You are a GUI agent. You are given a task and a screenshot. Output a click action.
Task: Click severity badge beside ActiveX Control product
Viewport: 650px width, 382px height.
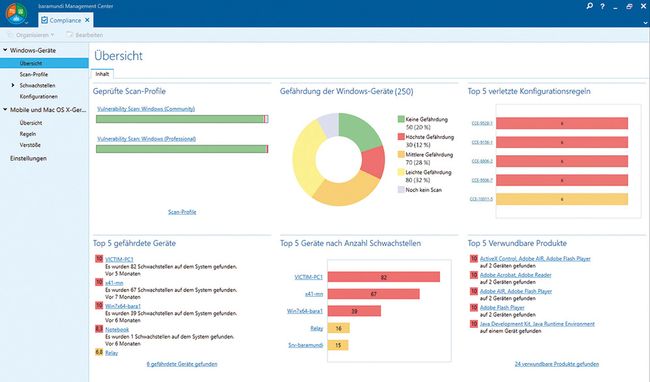tap(473, 258)
